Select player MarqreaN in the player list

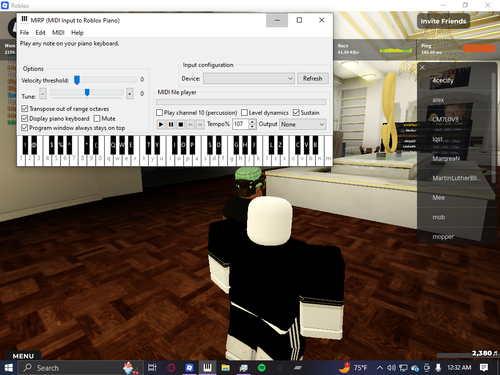[446, 158]
